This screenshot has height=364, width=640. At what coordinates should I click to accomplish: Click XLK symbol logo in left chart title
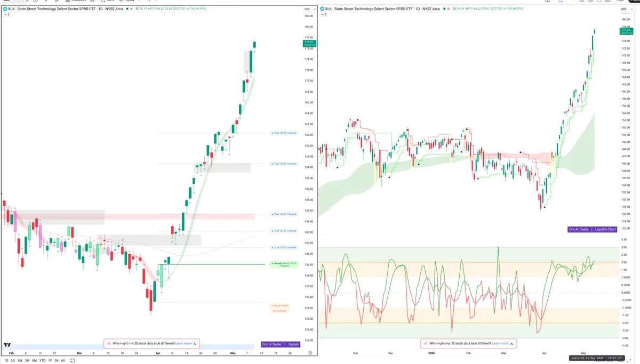point(5,9)
